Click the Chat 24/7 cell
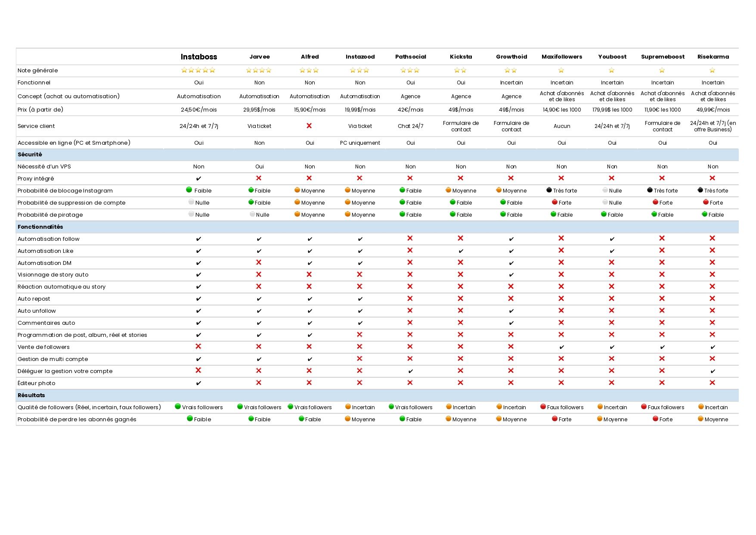The width and height of the screenshot is (756, 535). pyautogui.click(x=411, y=126)
